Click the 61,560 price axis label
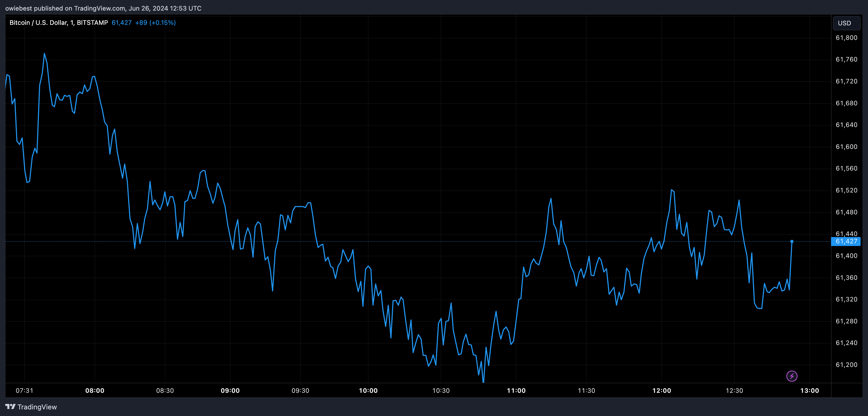Screen dimensions: 868x416 846,168
